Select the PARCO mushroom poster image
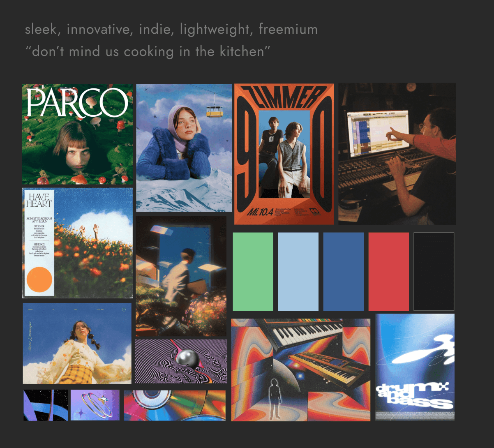The height and width of the screenshot is (448, 494). pyautogui.click(x=78, y=134)
